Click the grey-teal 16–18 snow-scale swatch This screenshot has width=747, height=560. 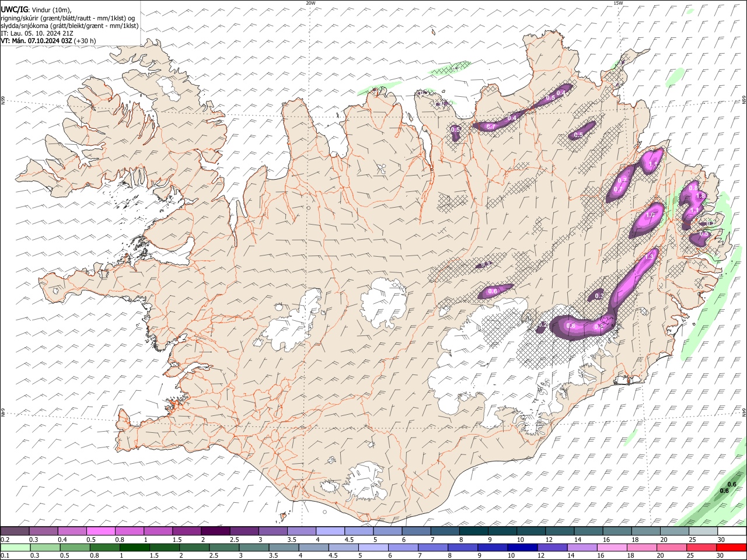[617, 531]
